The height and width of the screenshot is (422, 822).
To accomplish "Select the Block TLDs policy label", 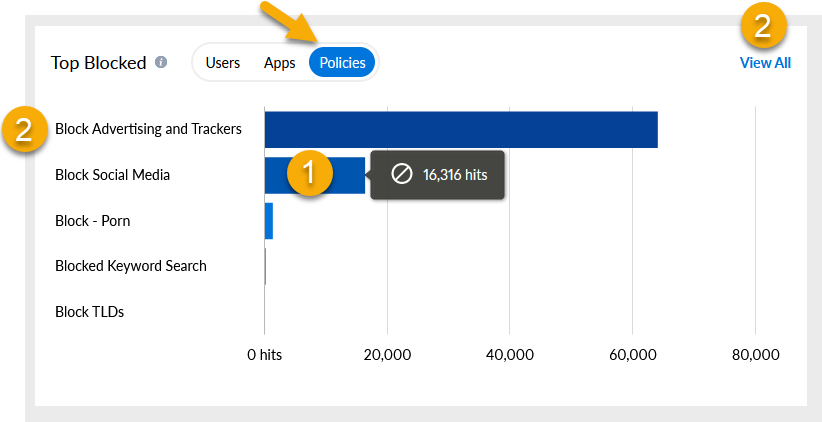I will pyautogui.click(x=89, y=312).
